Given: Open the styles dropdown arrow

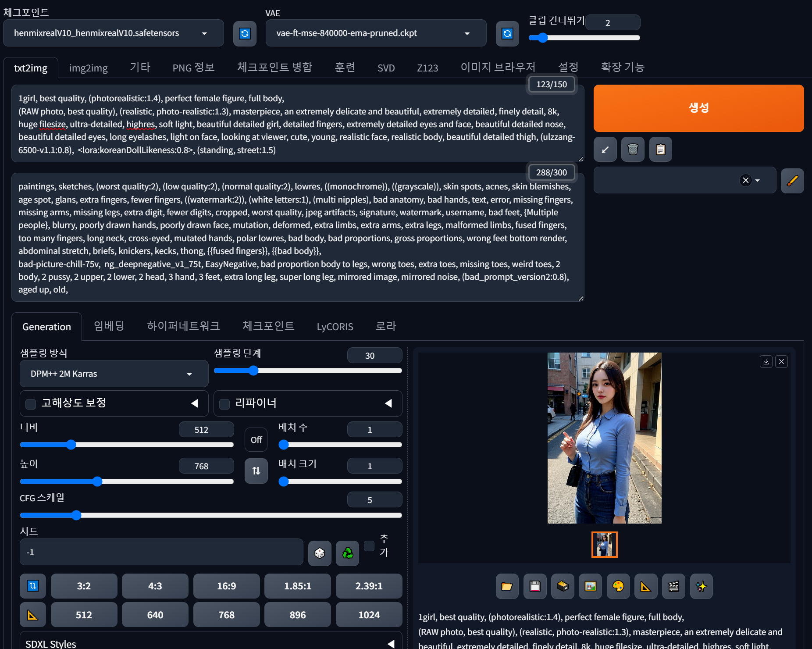Looking at the screenshot, I should pyautogui.click(x=757, y=180).
